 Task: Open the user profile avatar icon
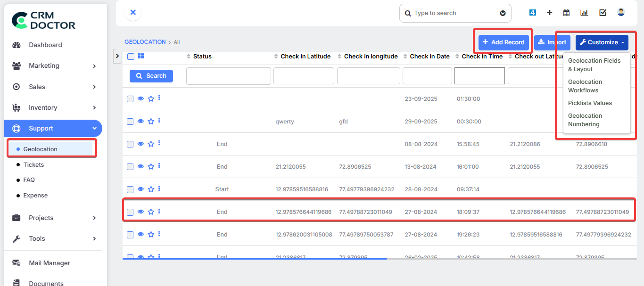click(620, 12)
